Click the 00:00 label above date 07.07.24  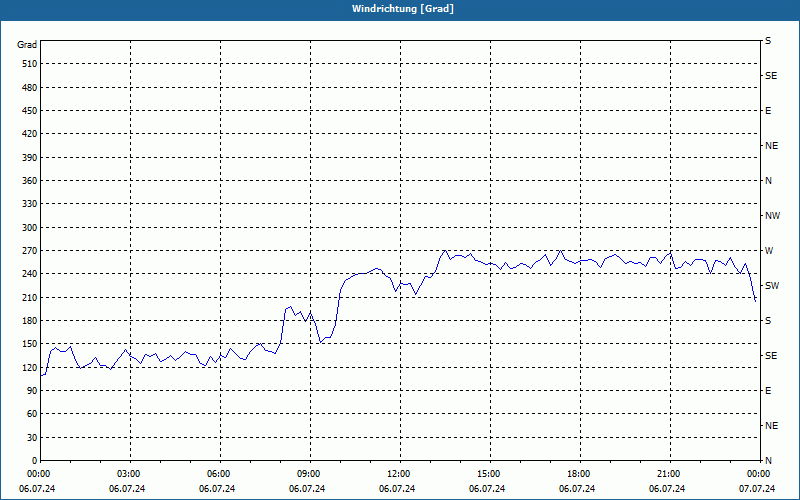pyautogui.click(x=759, y=474)
